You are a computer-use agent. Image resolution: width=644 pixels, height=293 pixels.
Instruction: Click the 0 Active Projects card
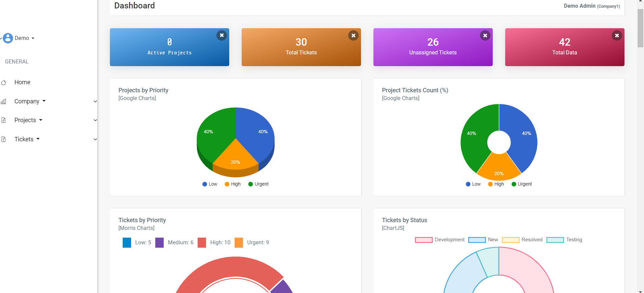169,47
